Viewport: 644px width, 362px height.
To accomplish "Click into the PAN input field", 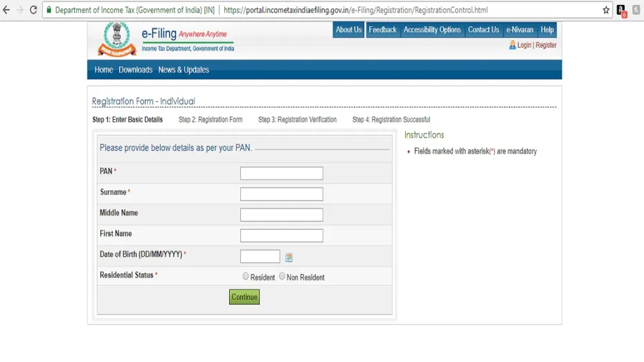I will (x=281, y=173).
